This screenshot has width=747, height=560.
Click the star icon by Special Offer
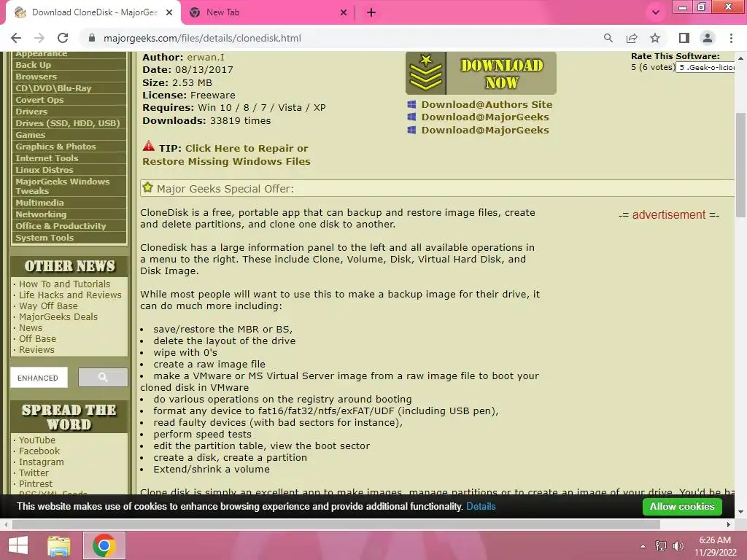[147, 187]
